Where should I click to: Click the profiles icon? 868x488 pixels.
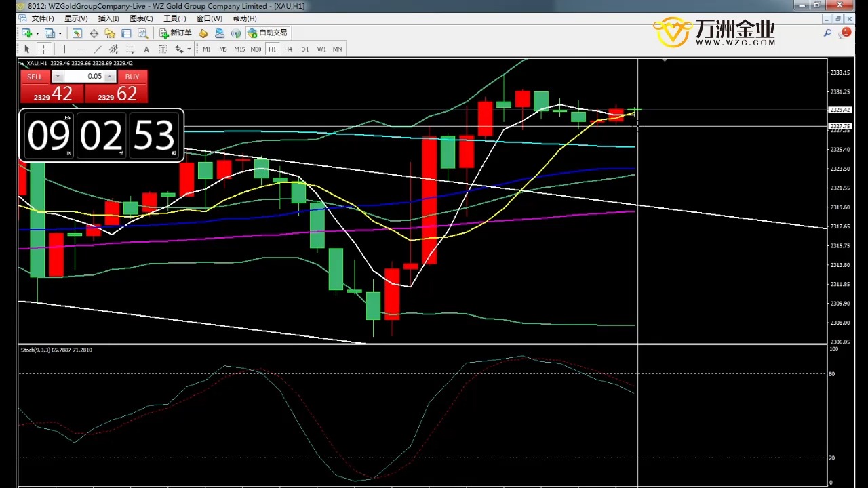50,33
